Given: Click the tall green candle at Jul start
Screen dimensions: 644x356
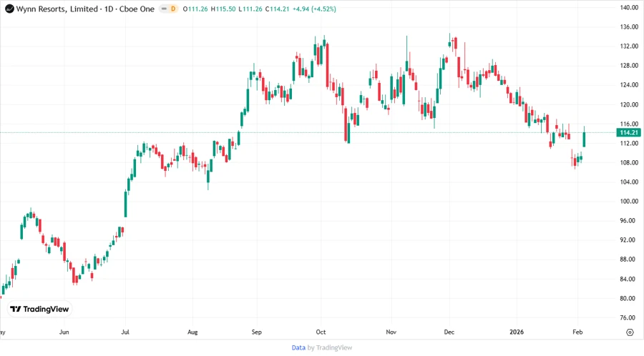Looking at the screenshot, I should pyautogui.click(x=126, y=203).
